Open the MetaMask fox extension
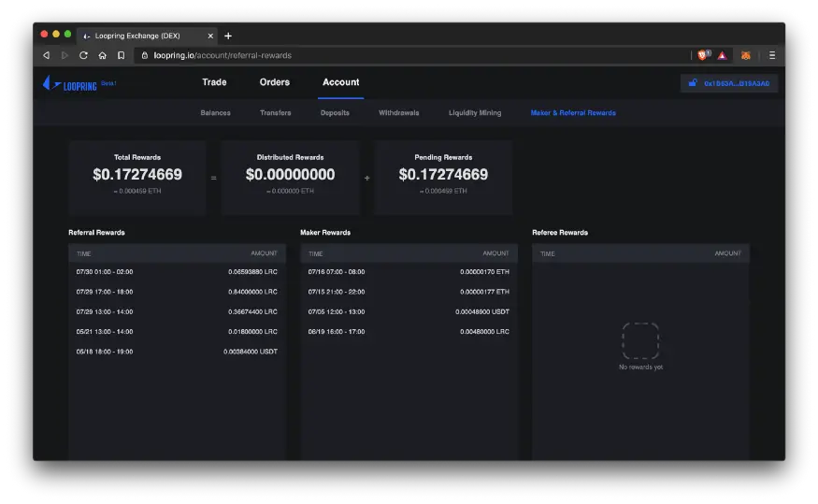Viewport: 818px width, 504px height. (x=745, y=55)
